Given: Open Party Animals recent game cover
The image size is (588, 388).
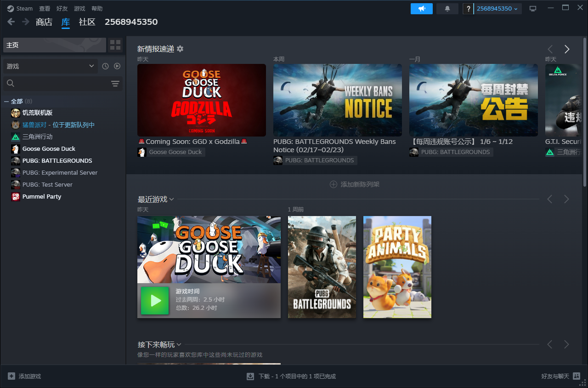Looking at the screenshot, I should tap(397, 267).
